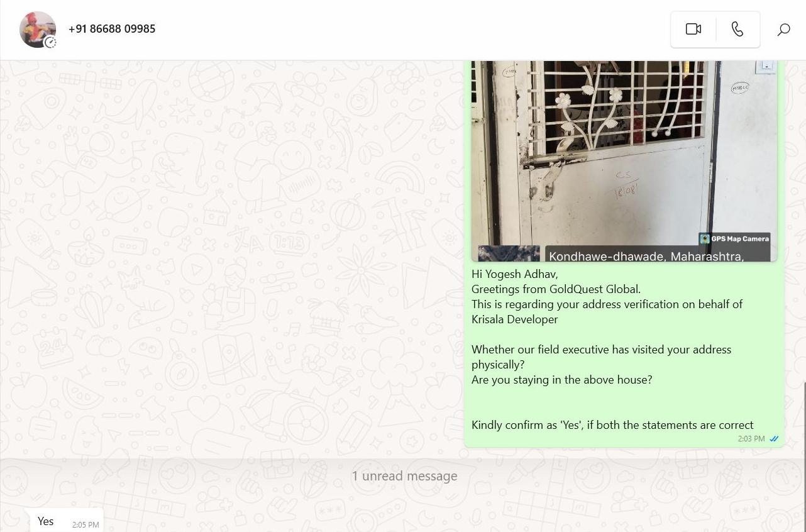Click the 'Kindly confirm as Yes' sentence
The width and height of the screenshot is (806, 532).
612,425
